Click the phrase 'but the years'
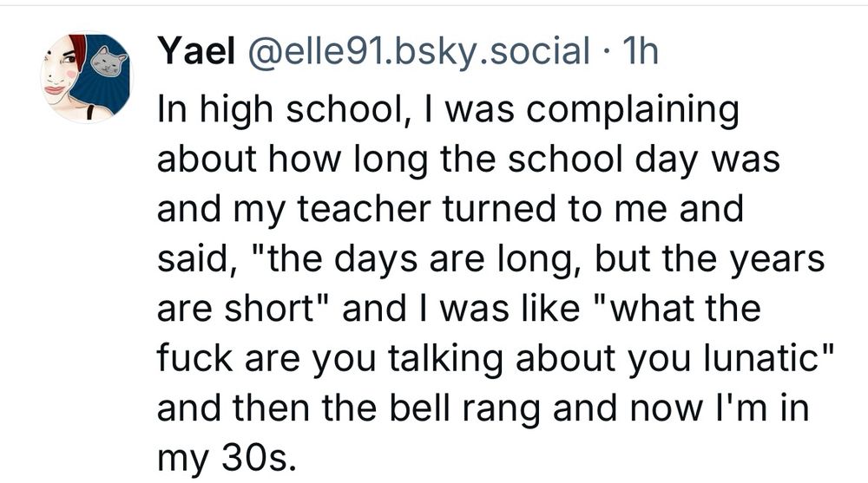The width and height of the screenshot is (868, 483). pyautogui.click(x=710, y=259)
